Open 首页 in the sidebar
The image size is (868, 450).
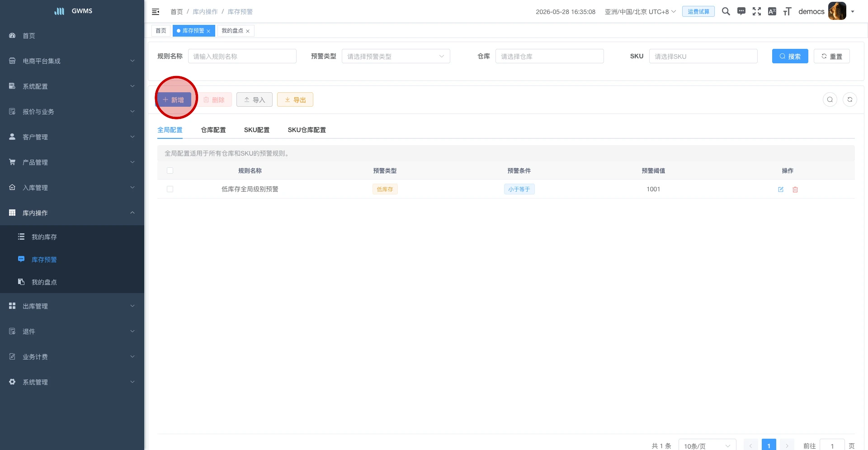pyautogui.click(x=72, y=35)
